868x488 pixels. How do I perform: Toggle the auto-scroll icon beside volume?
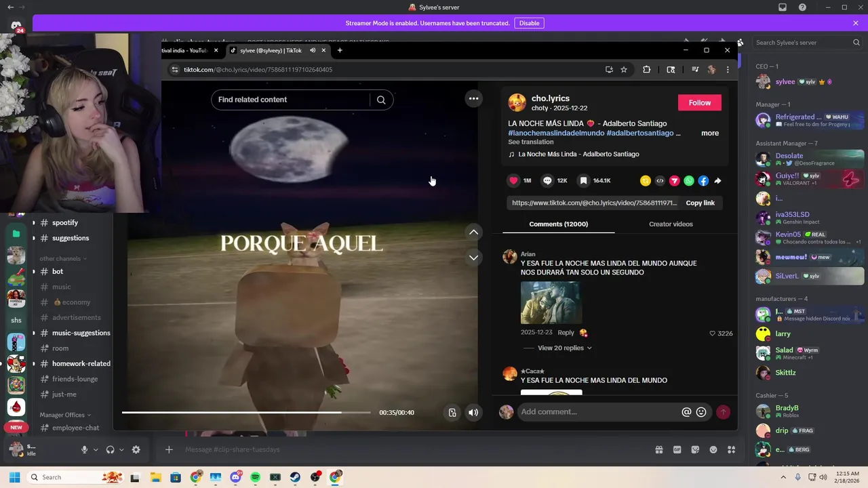click(x=452, y=412)
